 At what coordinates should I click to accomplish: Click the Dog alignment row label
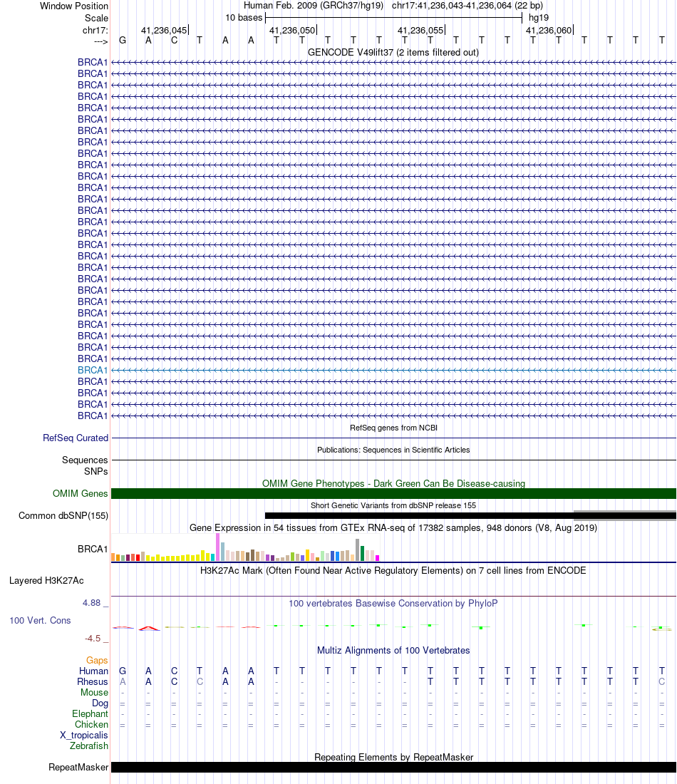point(100,703)
